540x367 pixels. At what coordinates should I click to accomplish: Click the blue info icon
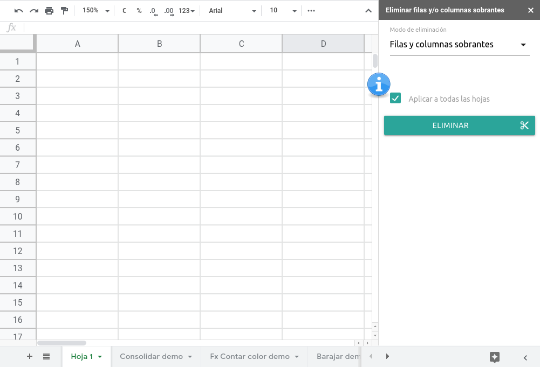coord(378,84)
